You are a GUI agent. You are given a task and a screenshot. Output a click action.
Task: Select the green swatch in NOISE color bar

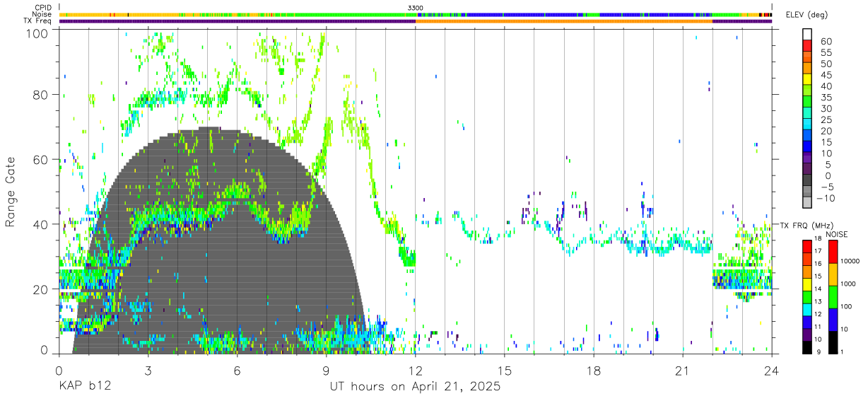point(833,297)
